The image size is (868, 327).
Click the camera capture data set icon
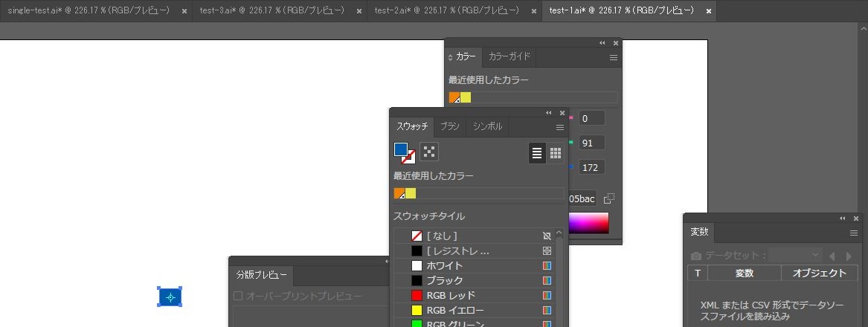click(696, 256)
